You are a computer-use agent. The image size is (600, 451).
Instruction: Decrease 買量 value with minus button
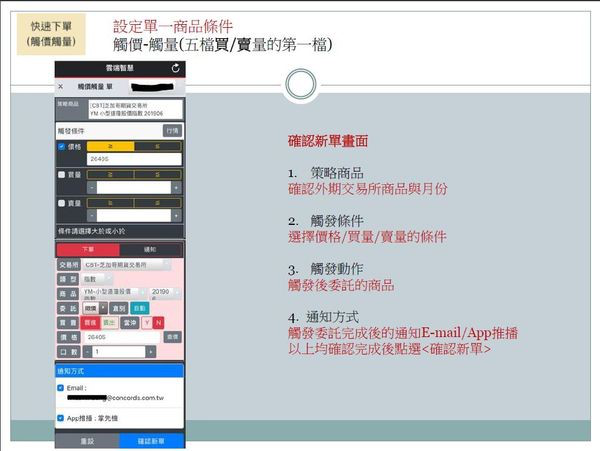coord(91,188)
